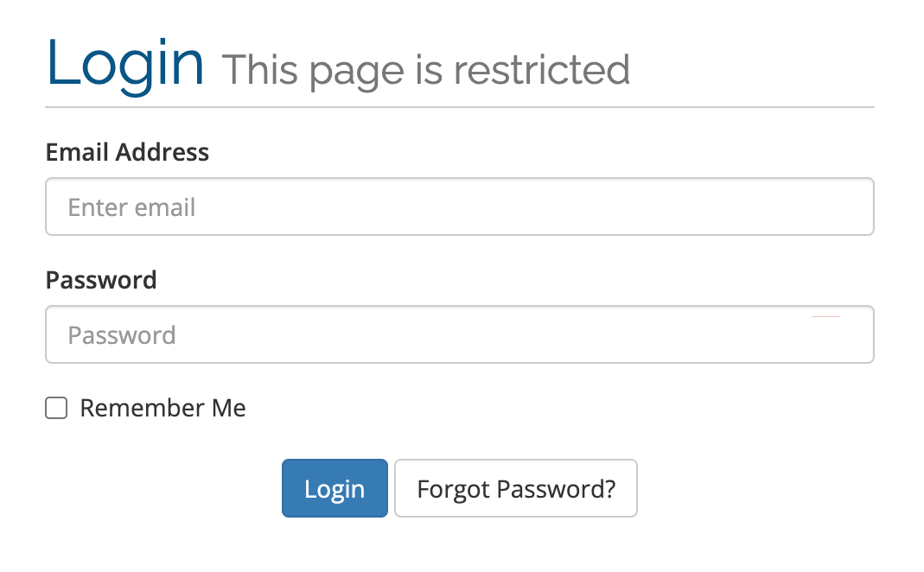Click the Remember Me label text

[x=162, y=407]
